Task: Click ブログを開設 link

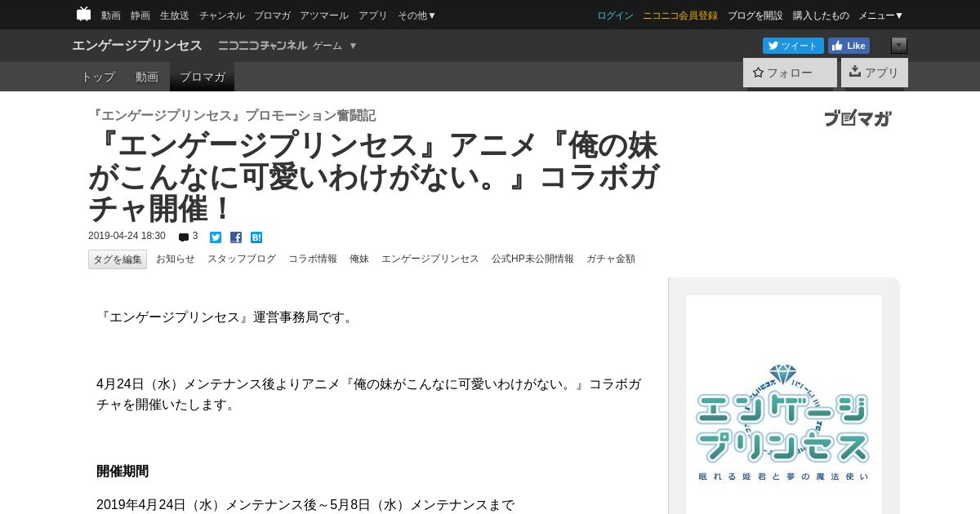Action: coord(755,16)
